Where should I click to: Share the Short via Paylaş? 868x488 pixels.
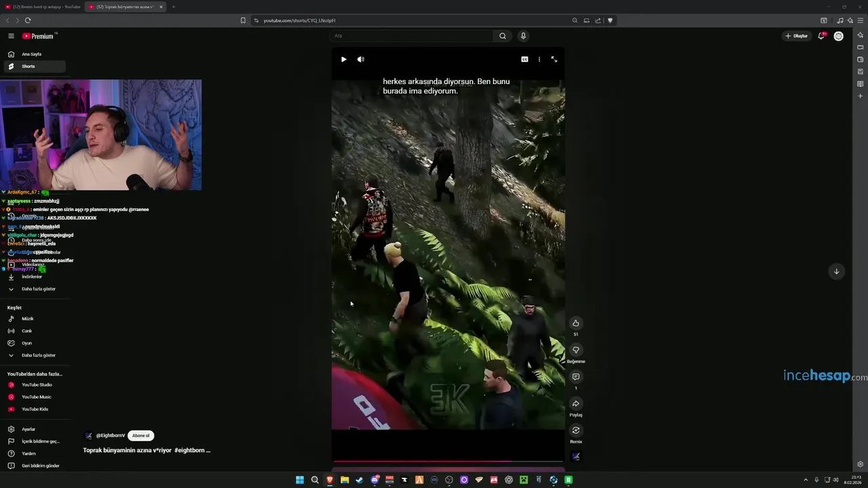coord(576,404)
